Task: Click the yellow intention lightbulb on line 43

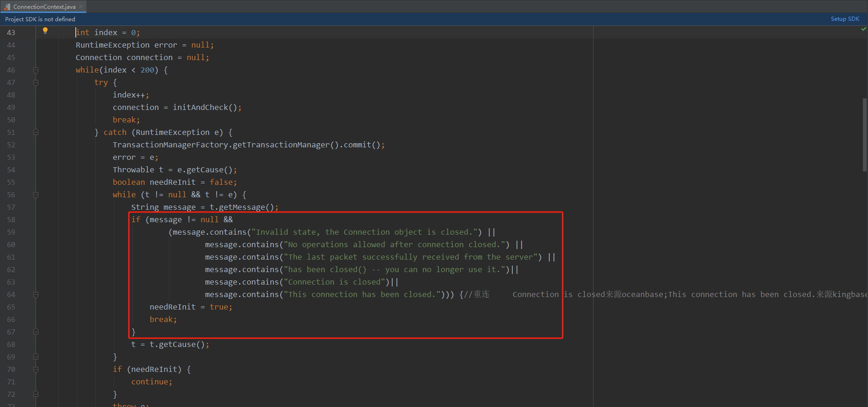Action: click(x=45, y=30)
